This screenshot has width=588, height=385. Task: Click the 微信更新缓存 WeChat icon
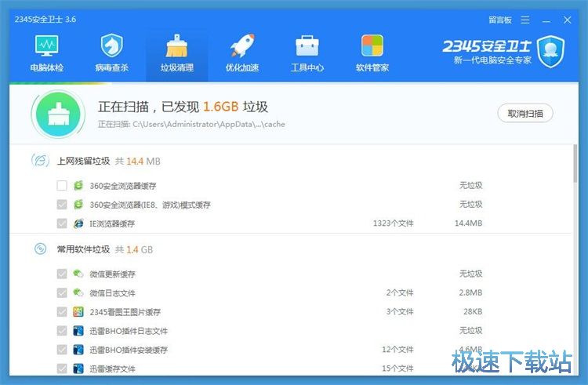click(x=78, y=274)
